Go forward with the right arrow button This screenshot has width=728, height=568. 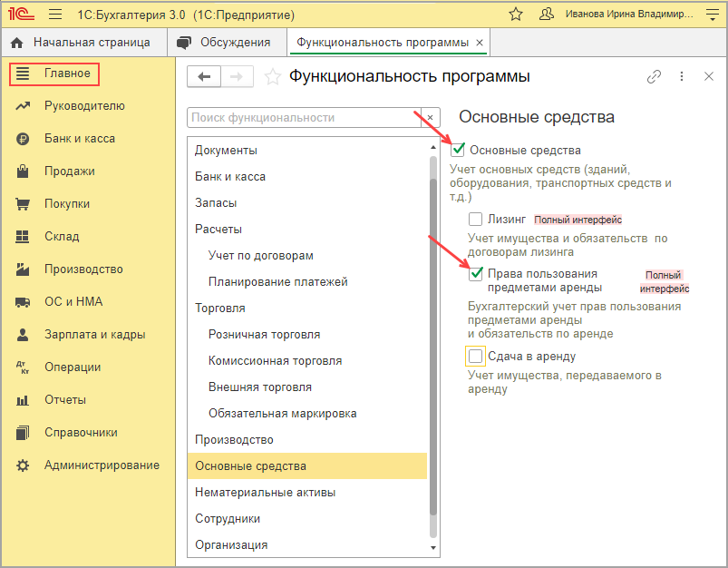pyautogui.click(x=237, y=76)
